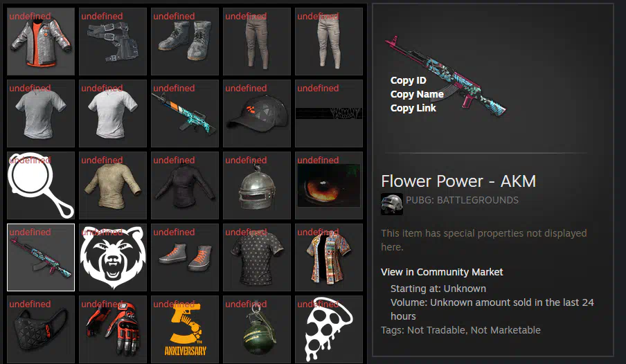Open the red and black gloves item

click(x=113, y=329)
